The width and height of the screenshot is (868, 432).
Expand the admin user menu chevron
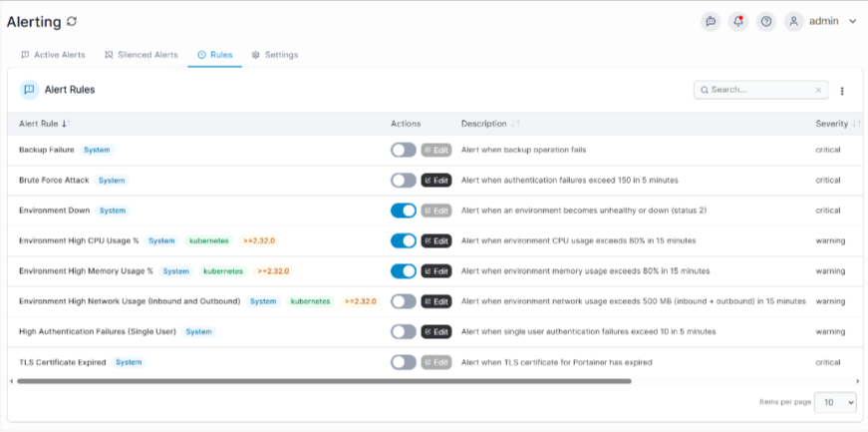coord(852,22)
